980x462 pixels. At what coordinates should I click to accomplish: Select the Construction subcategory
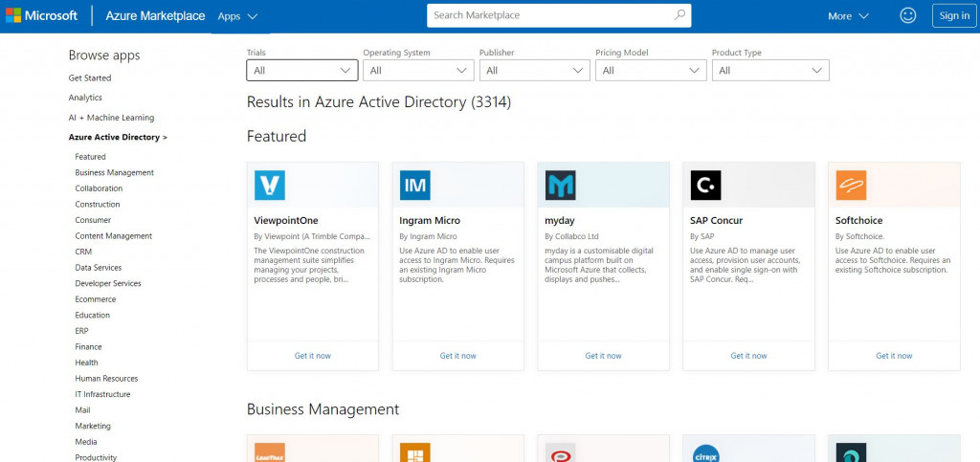point(98,204)
